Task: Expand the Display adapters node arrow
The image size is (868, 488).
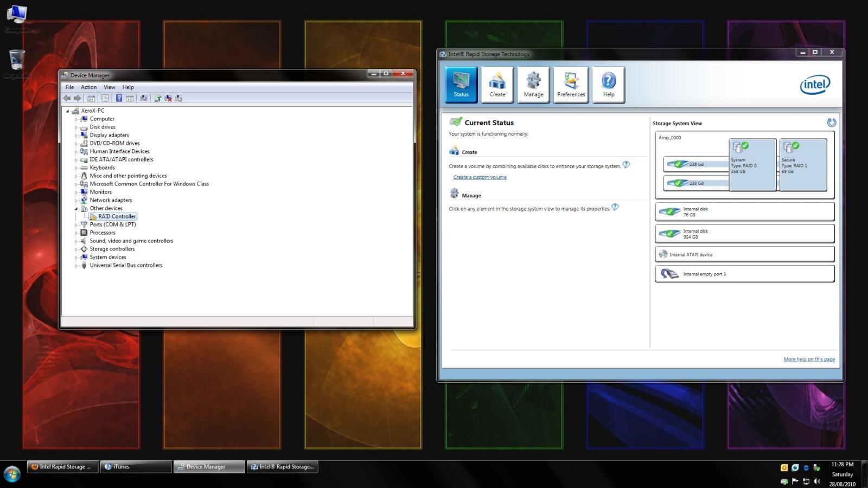Action: (x=76, y=135)
